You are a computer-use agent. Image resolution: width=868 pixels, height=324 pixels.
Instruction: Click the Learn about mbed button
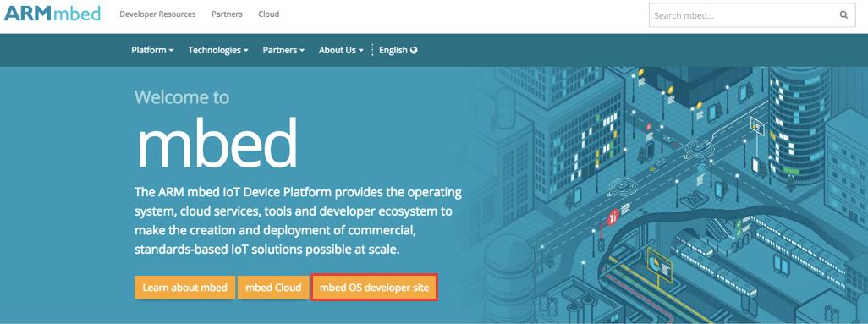(185, 288)
